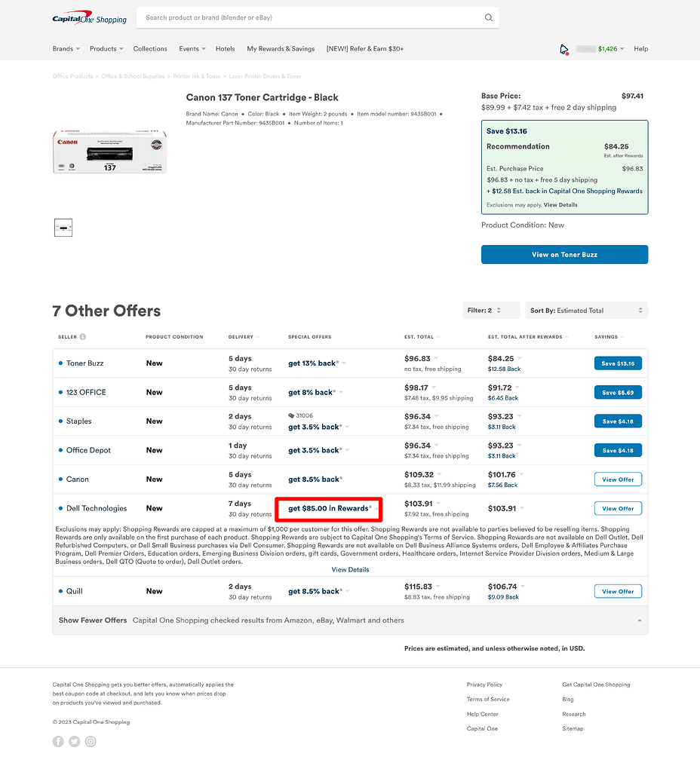
Task: Select the small product image thumbnail
Action: click(63, 228)
